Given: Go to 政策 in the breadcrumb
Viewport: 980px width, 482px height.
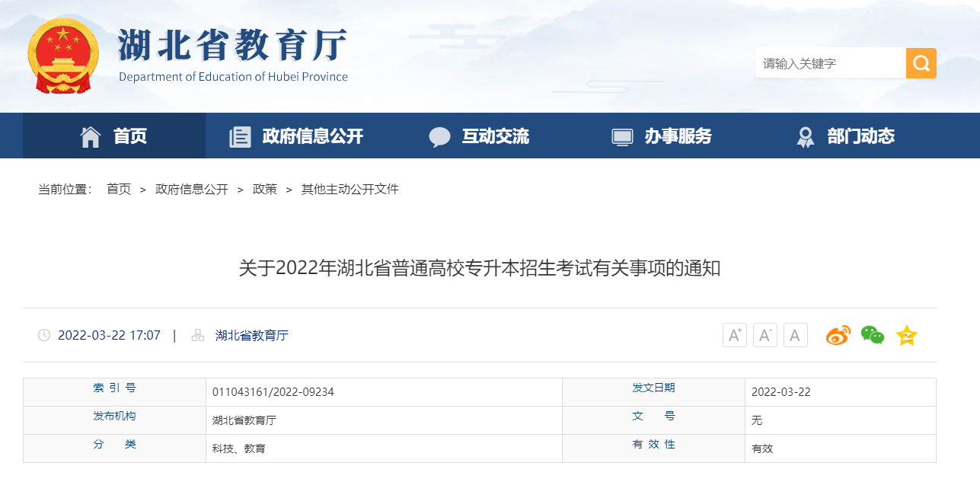Looking at the screenshot, I should (x=265, y=189).
